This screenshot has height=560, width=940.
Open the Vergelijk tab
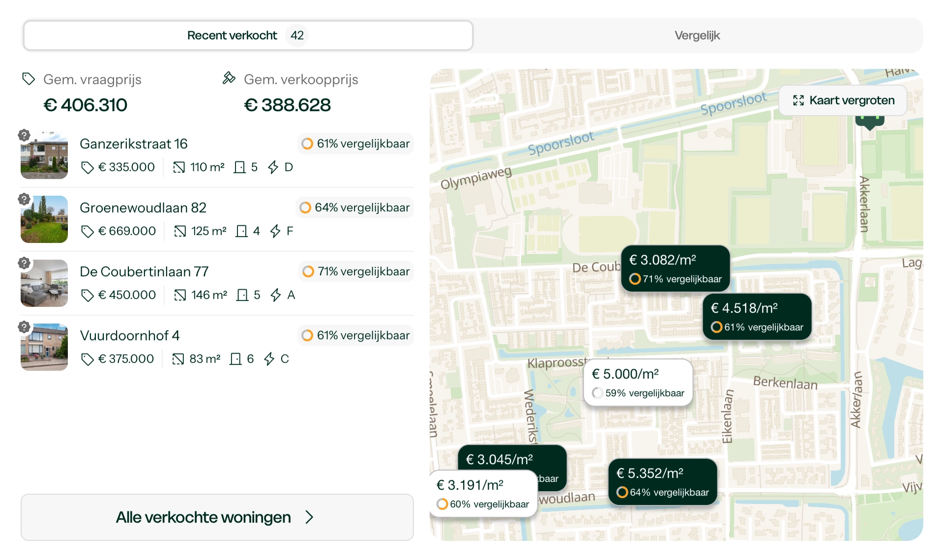[x=697, y=35]
